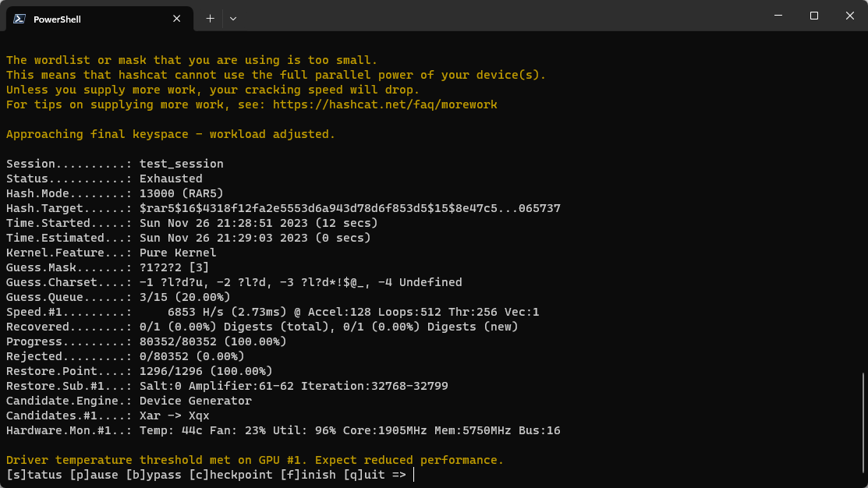The height and width of the screenshot is (488, 868).
Task: Click the test_session session name
Action: [181, 164]
